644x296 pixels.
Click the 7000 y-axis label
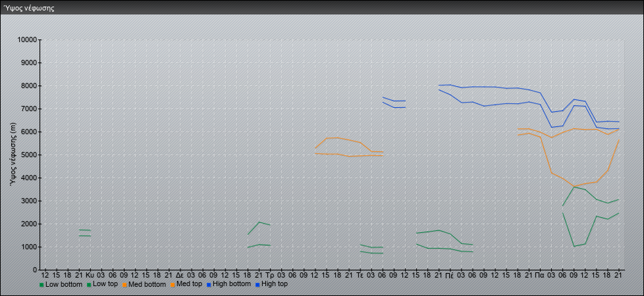(x=29, y=109)
